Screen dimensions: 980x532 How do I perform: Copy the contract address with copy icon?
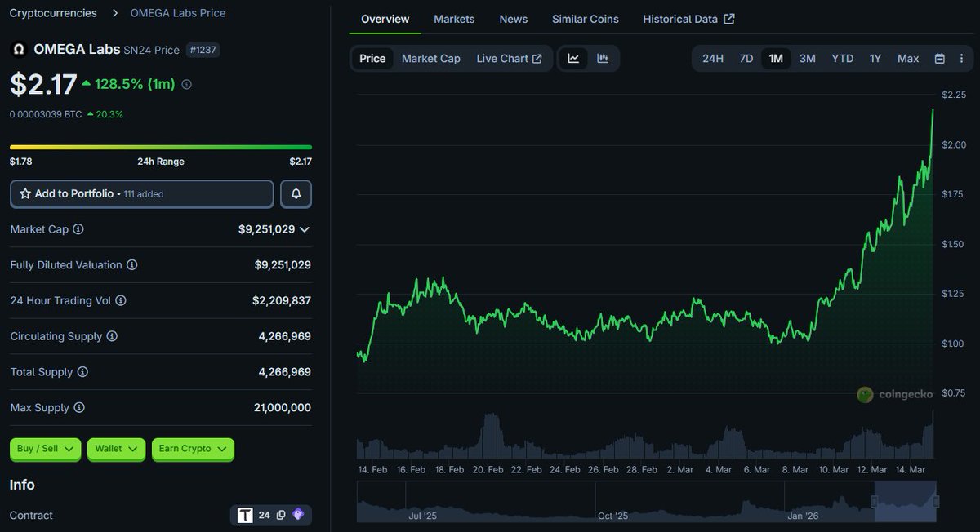pyautogui.click(x=280, y=515)
